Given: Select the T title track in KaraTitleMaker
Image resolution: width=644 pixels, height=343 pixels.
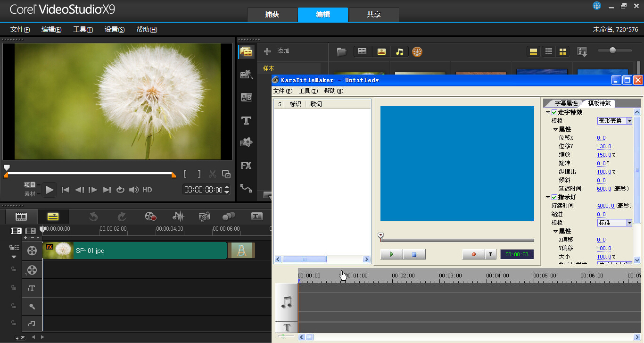Looking at the screenshot, I should coord(287,327).
